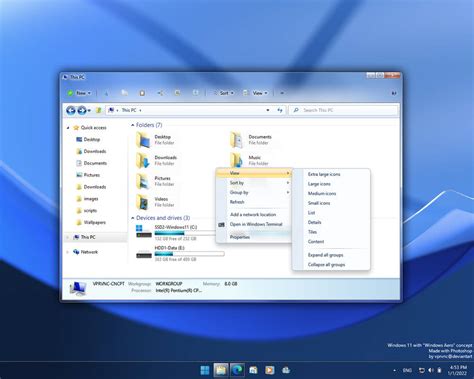Collapse Quick access tree arrow
The image size is (474, 379).
pyautogui.click(x=68, y=128)
